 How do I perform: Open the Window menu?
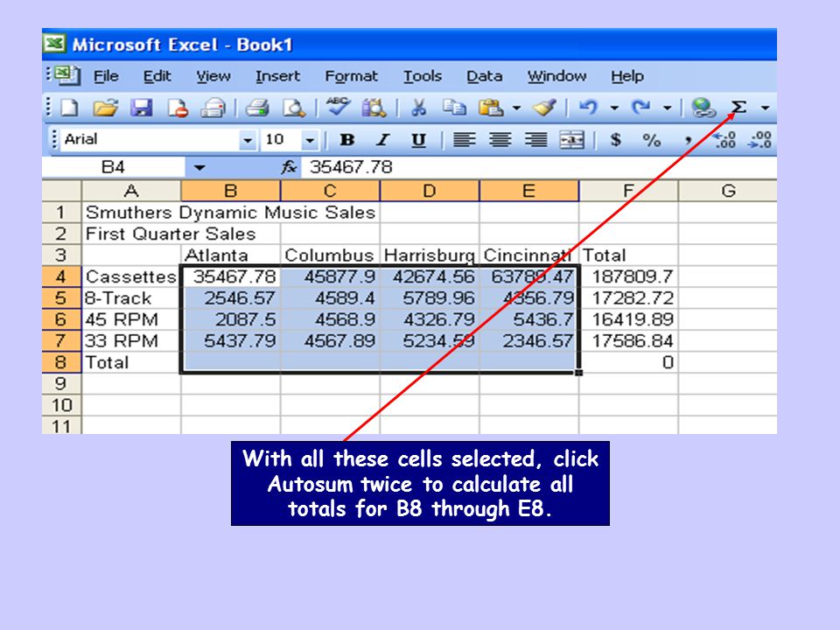[x=556, y=76]
